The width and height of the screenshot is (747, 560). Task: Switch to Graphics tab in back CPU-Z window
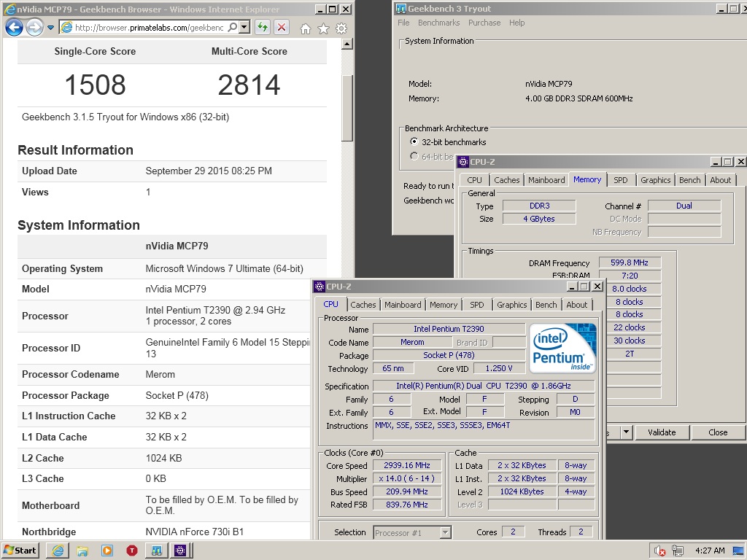pos(656,181)
